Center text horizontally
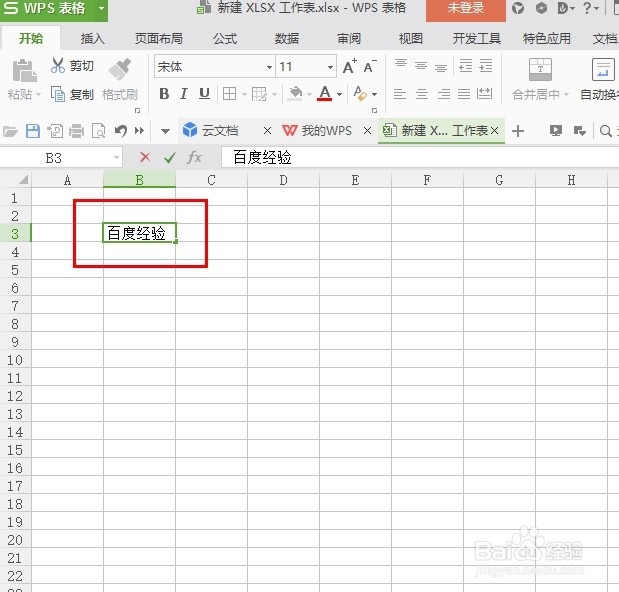 [x=422, y=94]
